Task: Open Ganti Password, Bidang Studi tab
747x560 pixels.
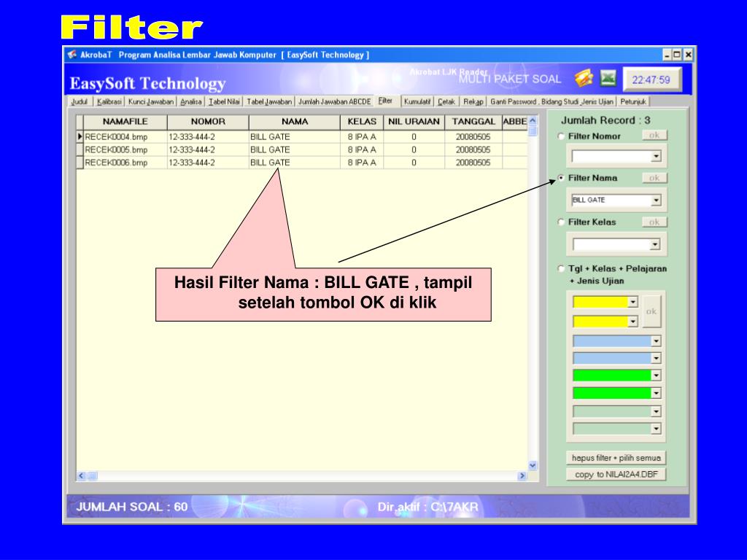Action: [x=551, y=101]
